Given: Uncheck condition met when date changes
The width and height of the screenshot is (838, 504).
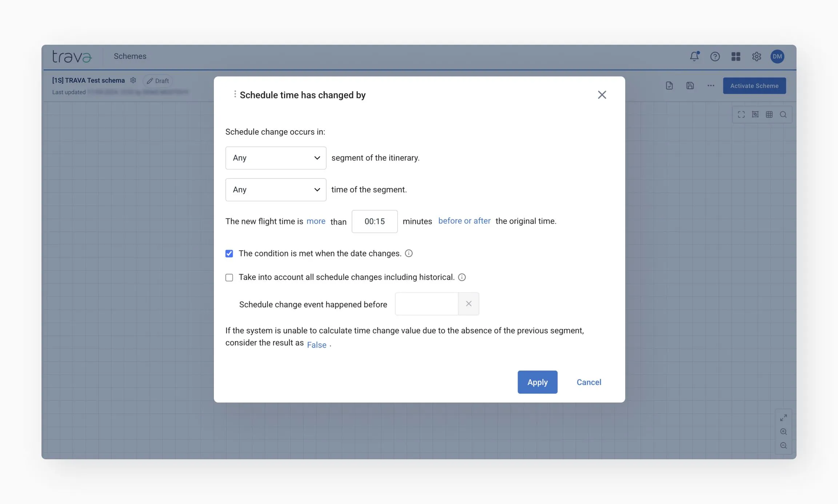Looking at the screenshot, I should (x=229, y=253).
